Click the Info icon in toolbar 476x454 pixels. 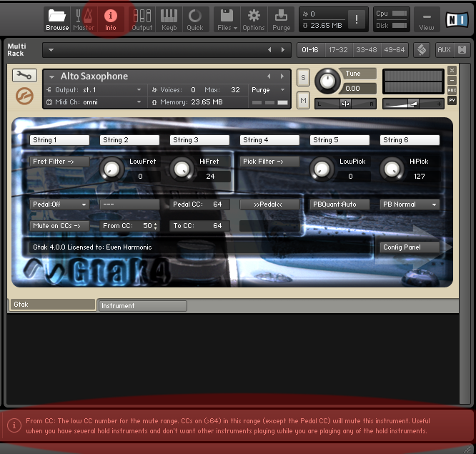(x=110, y=19)
